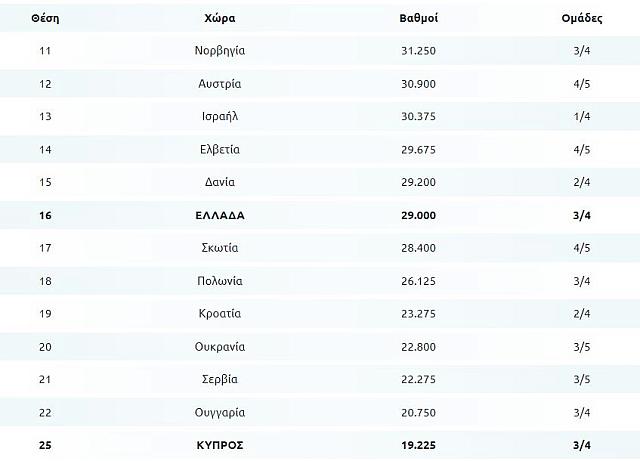This screenshot has width=640, height=461.
Task: Click the Ισραήλ row name
Action: click(x=221, y=116)
